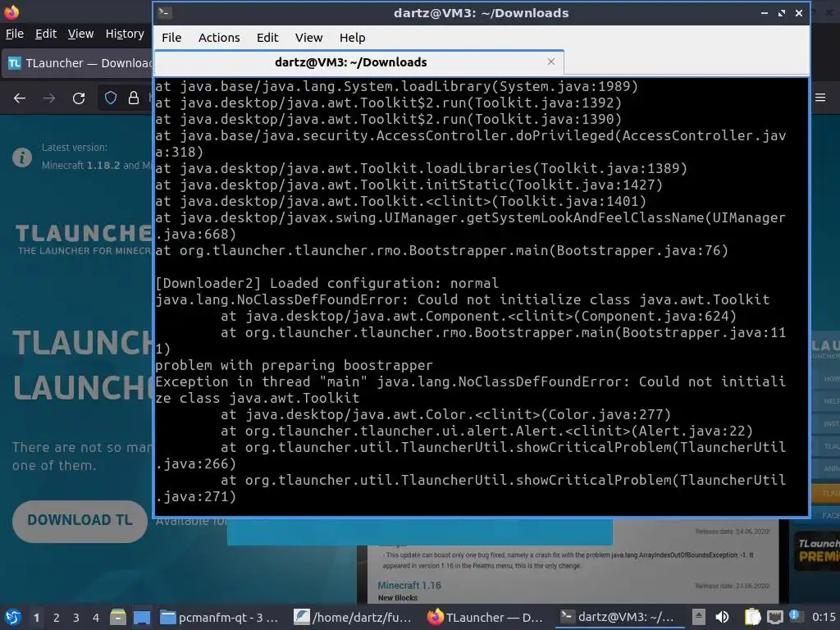This screenshot has width=840, height=630.
Task: Reload the Firefox page
Action: 79,98
